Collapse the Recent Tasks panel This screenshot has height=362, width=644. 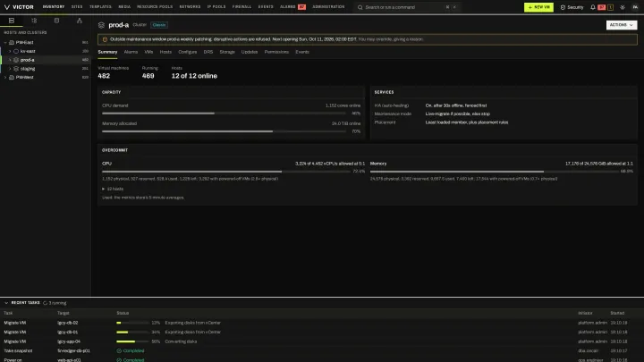tap(6, 303)
